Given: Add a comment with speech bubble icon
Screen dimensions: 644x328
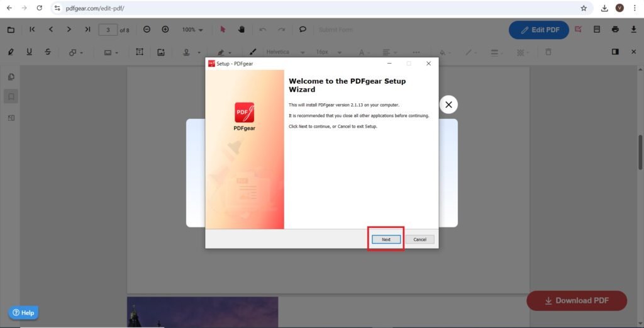Looking at the screenshot, I should coord(303,30).
